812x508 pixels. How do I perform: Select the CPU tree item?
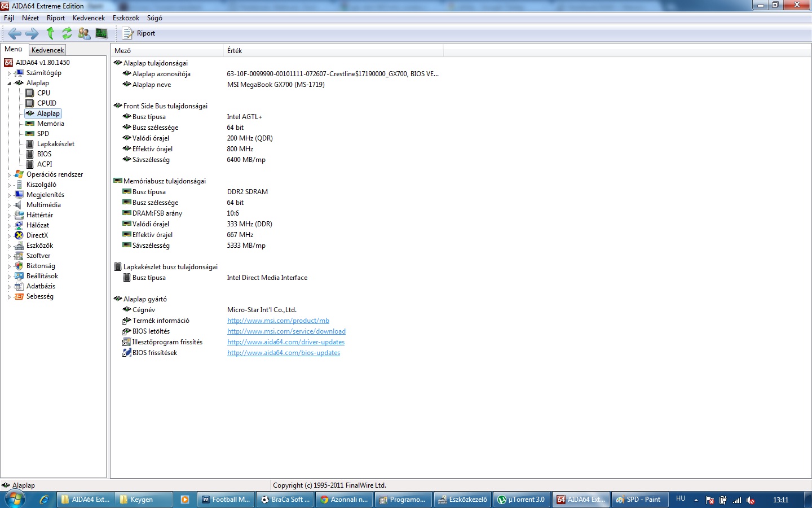pyautogui.click(x=43, y=93)
